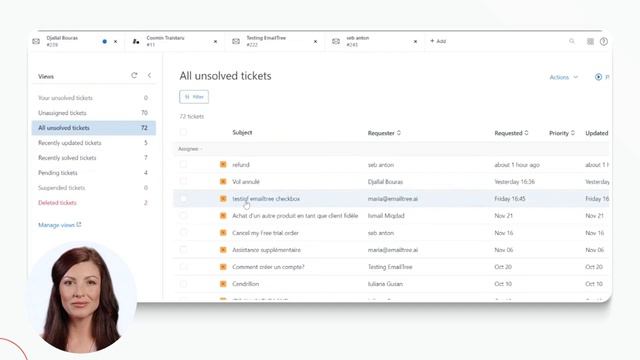Click envelope icon on Testing EmailTree tab
The width and height of the screenshot is (640, 360).
236,41
